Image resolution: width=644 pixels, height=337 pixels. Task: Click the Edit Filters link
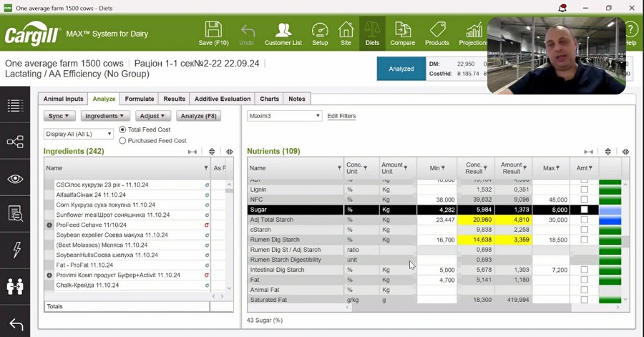[x=341, y=116]
